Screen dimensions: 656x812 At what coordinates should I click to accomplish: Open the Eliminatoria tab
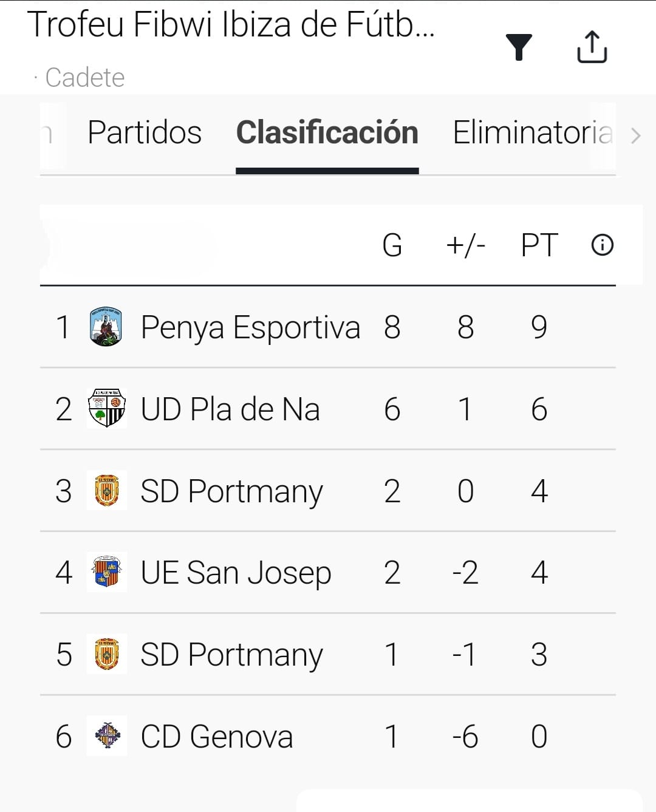pyautogui.click(x=532, y=133)
